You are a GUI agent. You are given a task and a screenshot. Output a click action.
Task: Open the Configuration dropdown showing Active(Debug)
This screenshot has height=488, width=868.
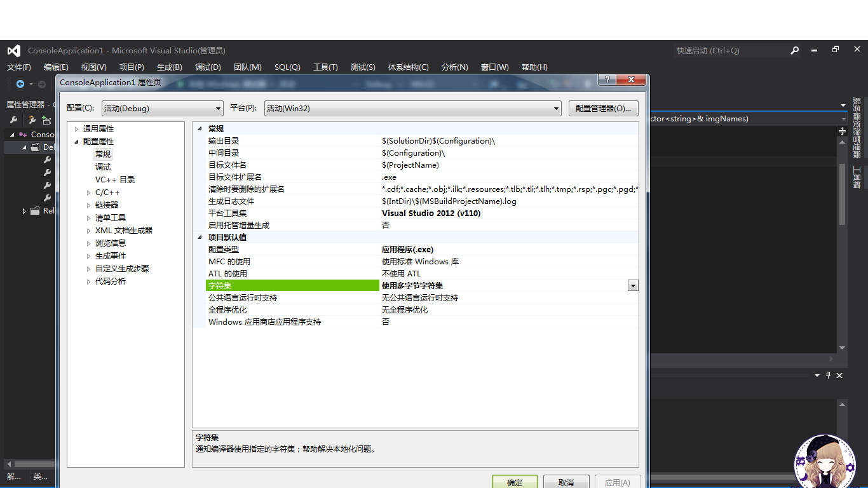coord(162,108)
